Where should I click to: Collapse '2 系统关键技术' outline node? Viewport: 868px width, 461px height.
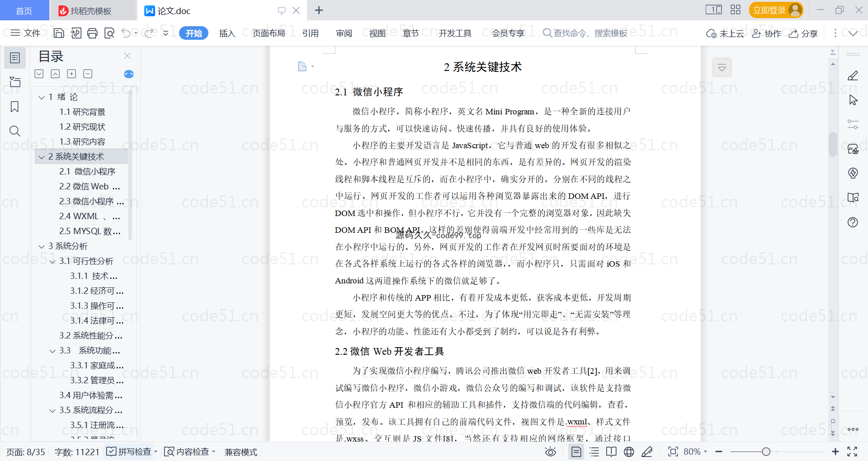(42, 157)
